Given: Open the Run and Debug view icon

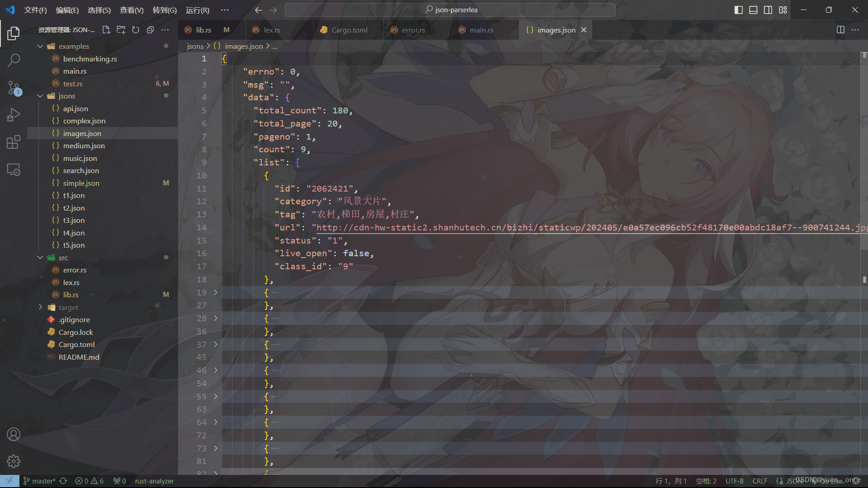Looking at the screenshot, I should (x=14, y=115).
